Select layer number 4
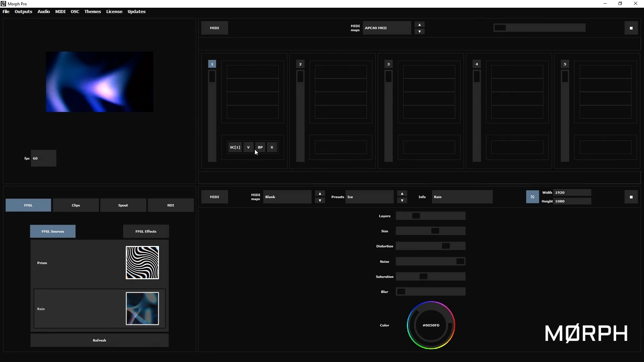 [x=477, y=64]
